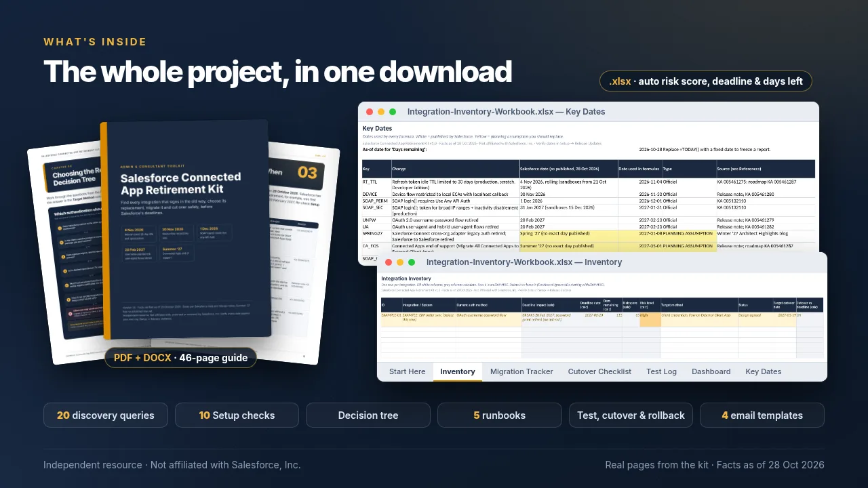This screenshot has width=868, height=488.
Task: Click the '4 Nov 2026' date card on cover
Action: coord(138,234)
